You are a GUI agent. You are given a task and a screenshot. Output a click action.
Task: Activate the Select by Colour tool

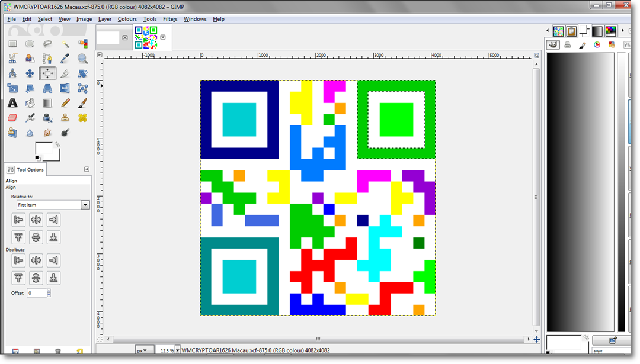82,44
